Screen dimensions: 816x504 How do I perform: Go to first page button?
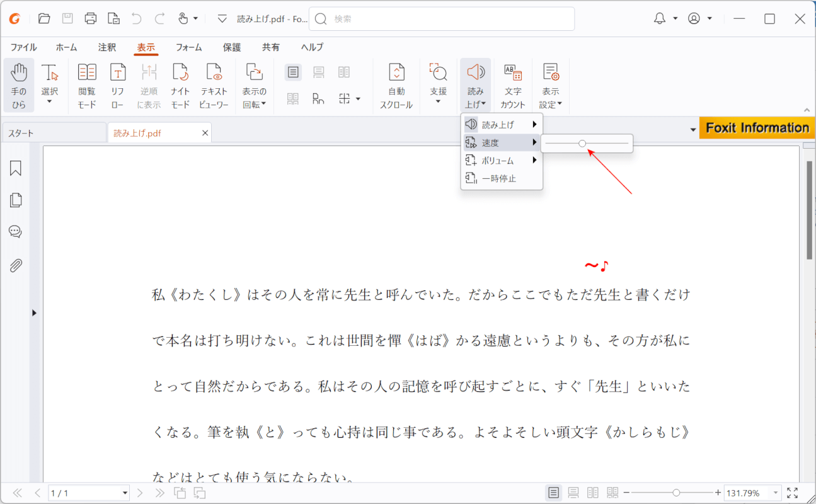pyautogui.click(x=17, y=493)
